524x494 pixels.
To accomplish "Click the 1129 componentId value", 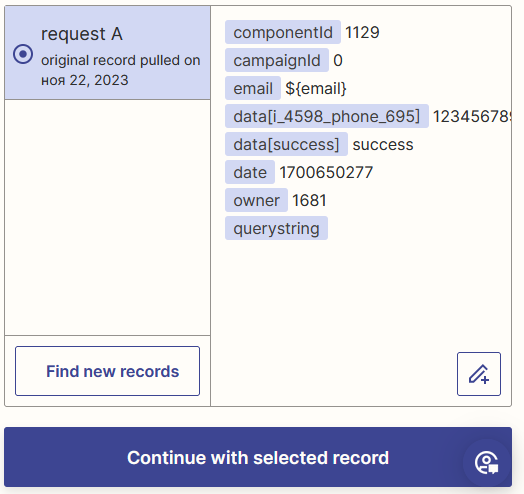I will point(362,32).
